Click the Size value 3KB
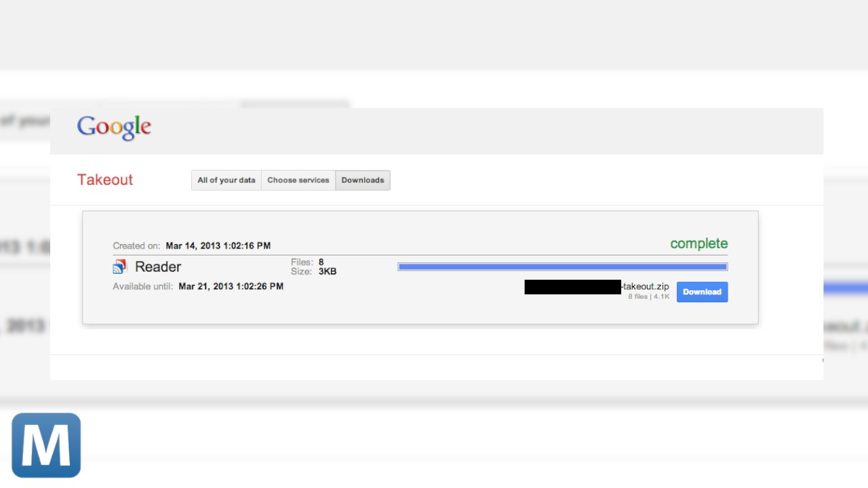This screenshot has width=868, height=488. tap(328, 272)
